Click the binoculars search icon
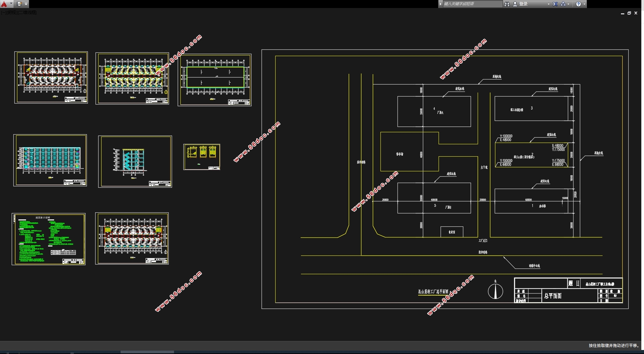This screenshot has height=354, width=644. click(x=507, y=4)
